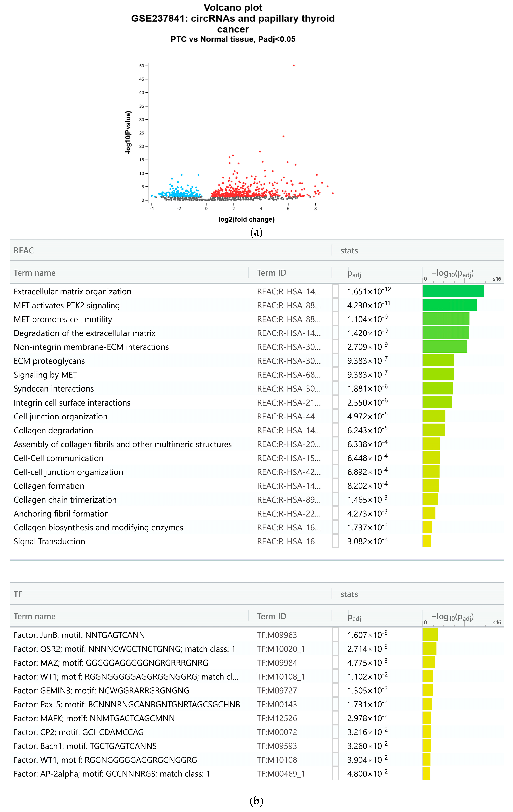Screen dimensions: 513x812
Task: Click term ID TF:M10020_1
Action: pos(281,649)
